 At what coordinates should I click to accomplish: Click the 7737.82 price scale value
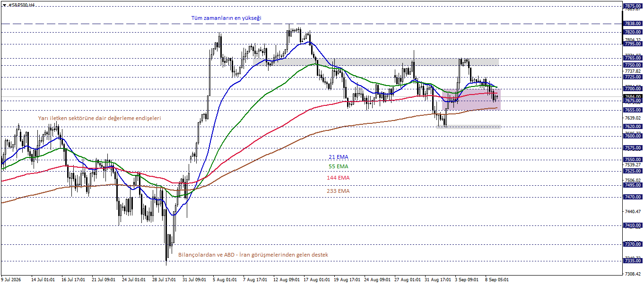[633, 71]
